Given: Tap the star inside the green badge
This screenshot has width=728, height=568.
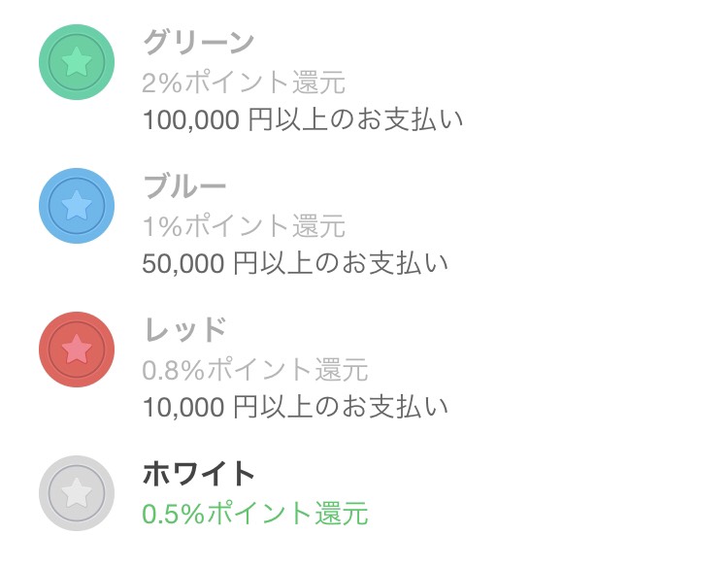Looking at the screenshot, I should click(77, 62).
